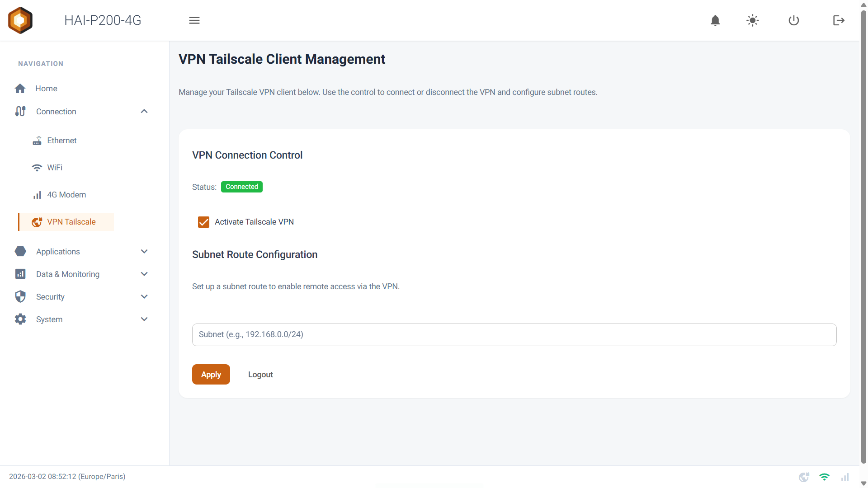This screenshot has width=868, height=488.
Task: Focus the Subnet input field
Action: click(514, 335)
